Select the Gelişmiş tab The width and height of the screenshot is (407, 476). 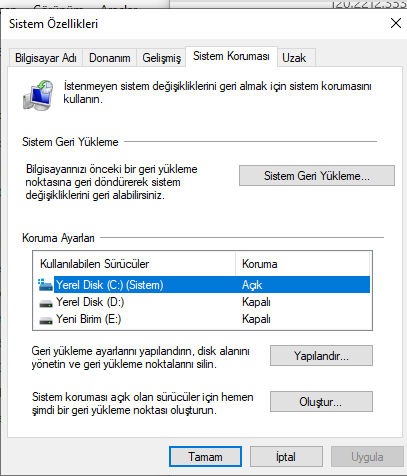pyautogui.click(x=161, y=58)
